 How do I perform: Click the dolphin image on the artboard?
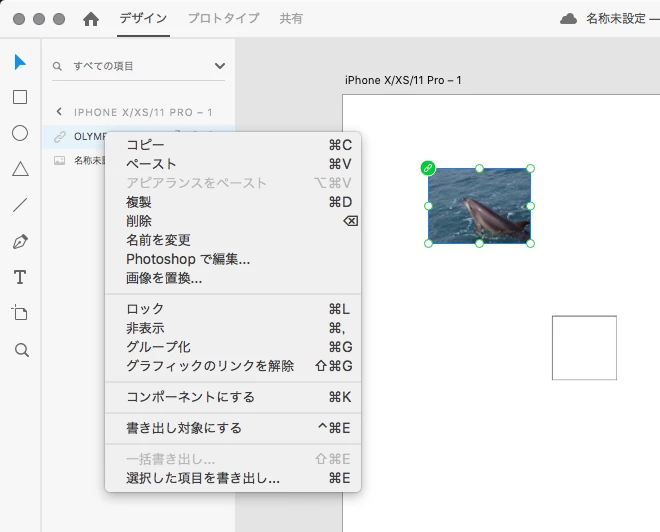(x=479, y=206)
